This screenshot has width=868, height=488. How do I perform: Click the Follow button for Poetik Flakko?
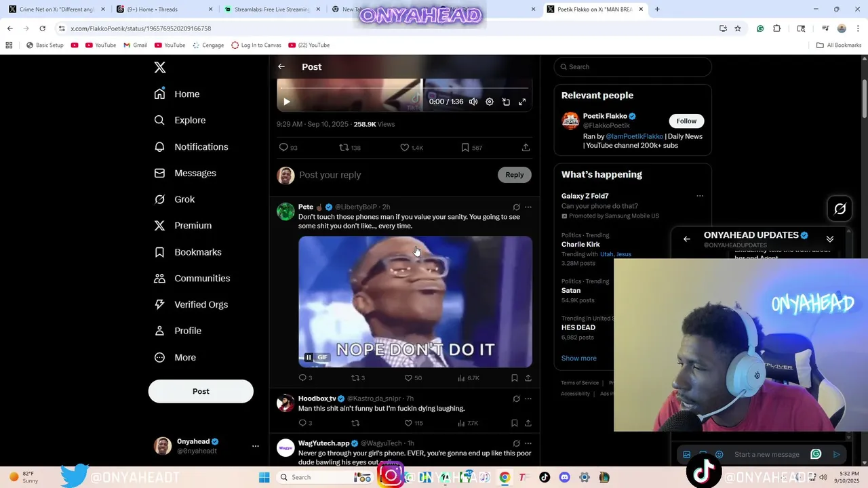pos(686,121)
